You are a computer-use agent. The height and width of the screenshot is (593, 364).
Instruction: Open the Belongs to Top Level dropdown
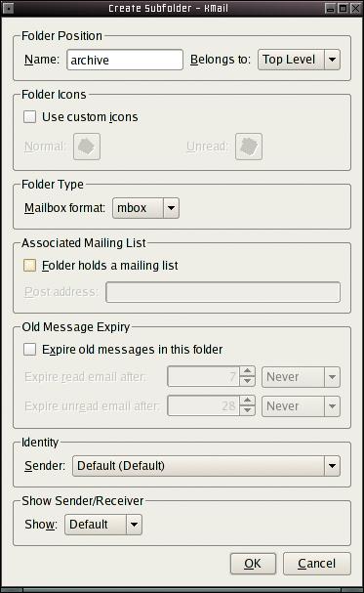(299, 60)
